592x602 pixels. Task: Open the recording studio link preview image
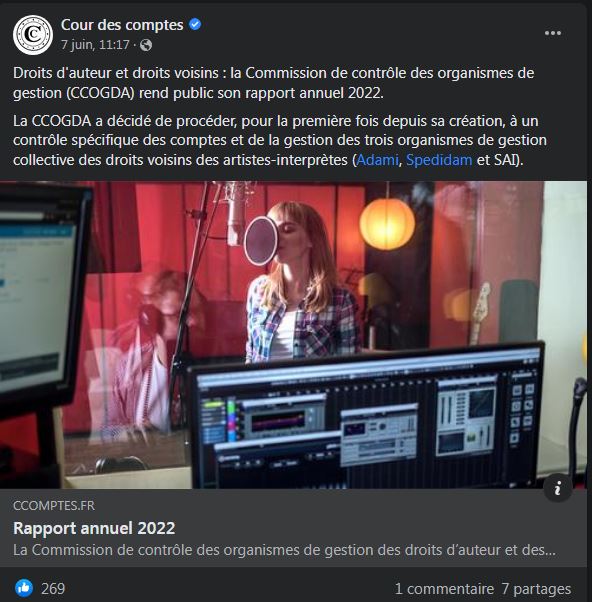pos(293,335)
